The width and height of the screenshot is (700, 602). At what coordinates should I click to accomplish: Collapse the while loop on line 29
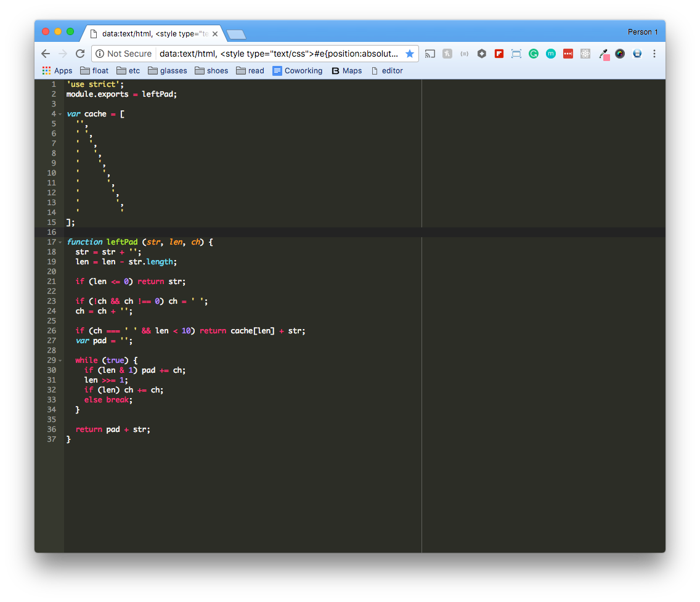(x=60, y=360)
